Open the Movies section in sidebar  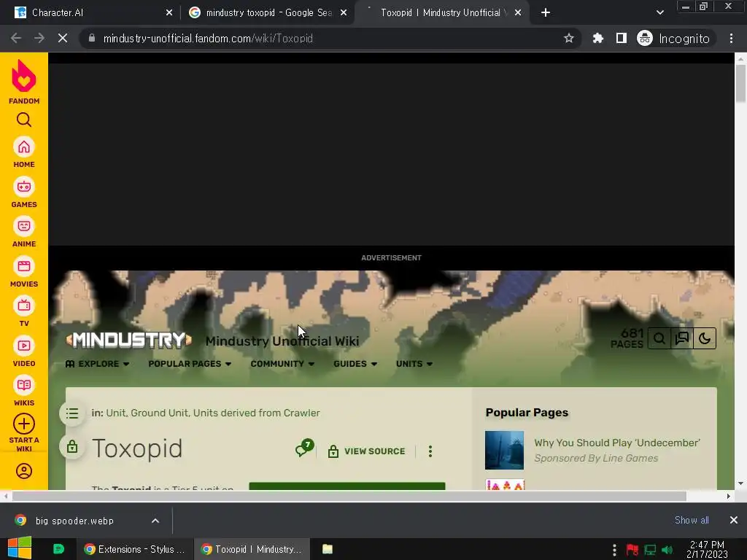pos(24,272)
